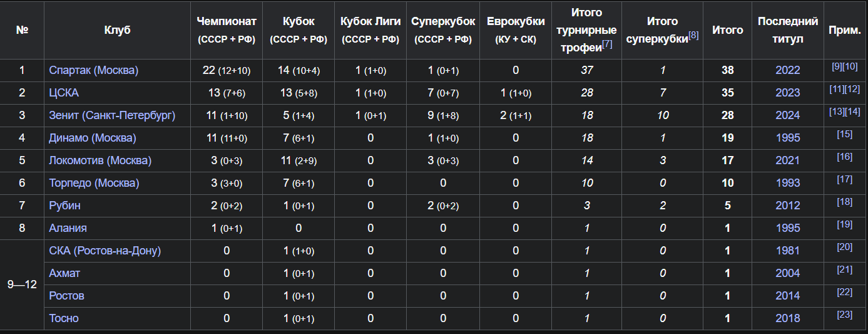Click the Торпедо (Москва) link

click(x=94, y=183)
